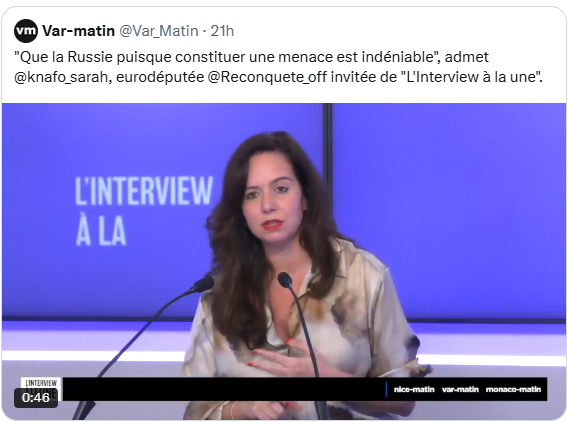
Task: Click the Var-matin "vm" profile avatar
Action: (26, 31)
